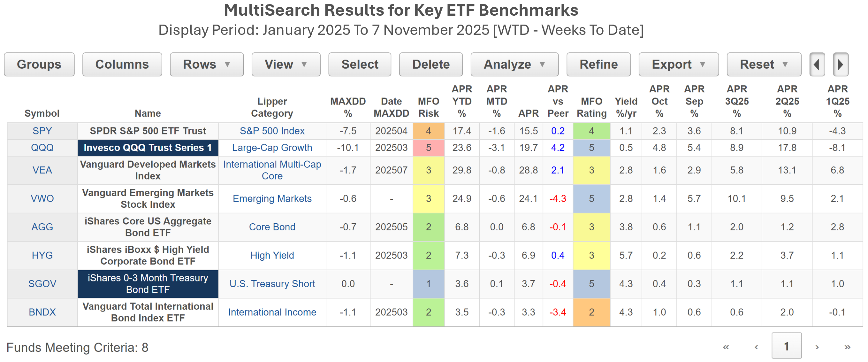
Task: Open the Reset dropdown
Action: [x=764, y=64]
